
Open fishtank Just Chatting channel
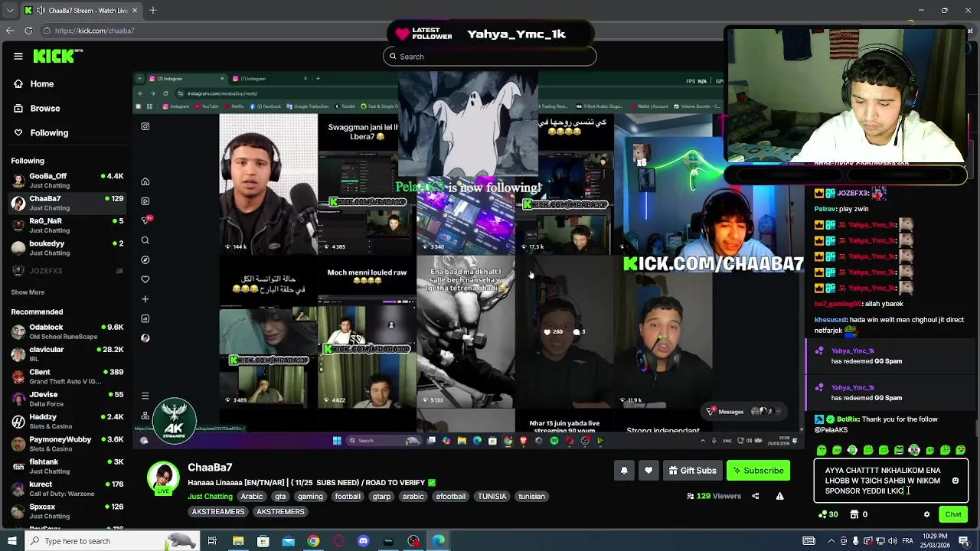(67, 466)
